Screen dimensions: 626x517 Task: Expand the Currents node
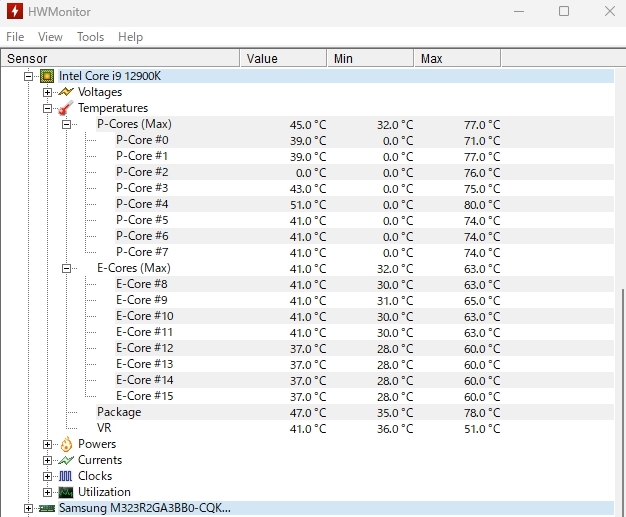pyautogui.click(x=47, y=460)
